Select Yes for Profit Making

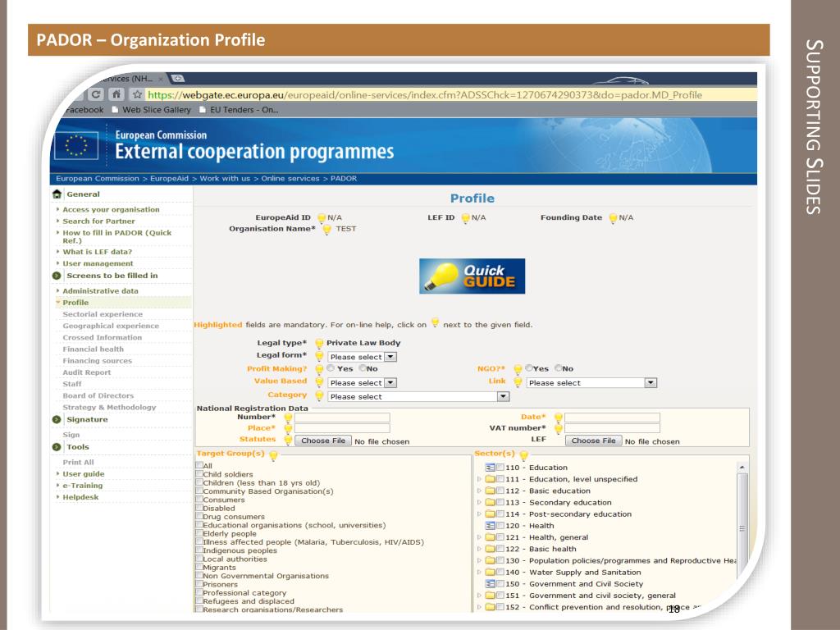click(x=331, y=368)
